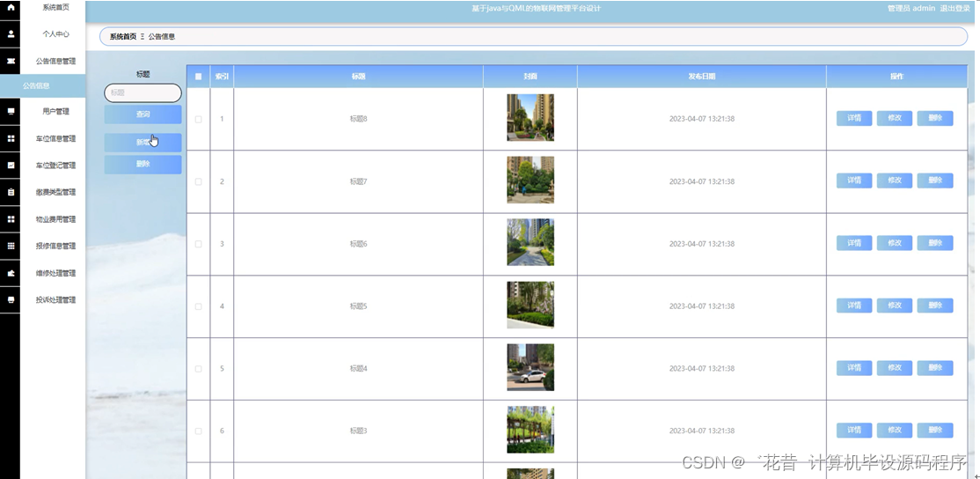Select 公告信息 submenu item
980x479 pixels.
point(42,85)
